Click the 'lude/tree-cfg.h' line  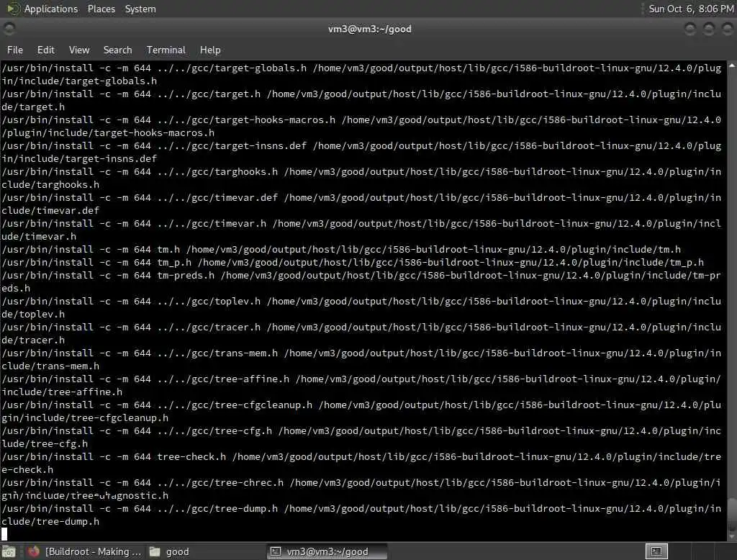coord(44,443)
